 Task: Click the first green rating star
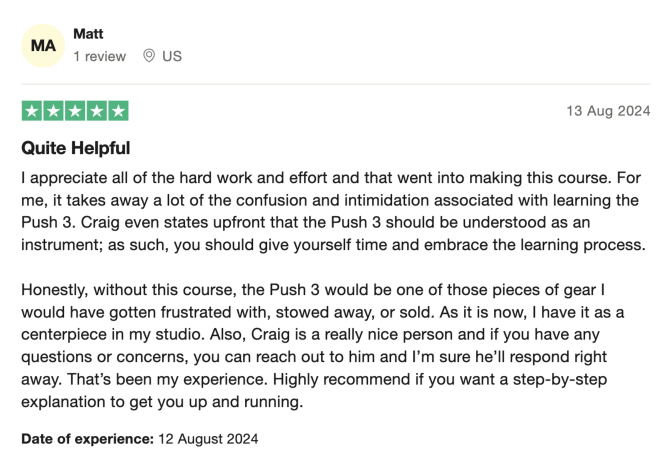(32, 111)
